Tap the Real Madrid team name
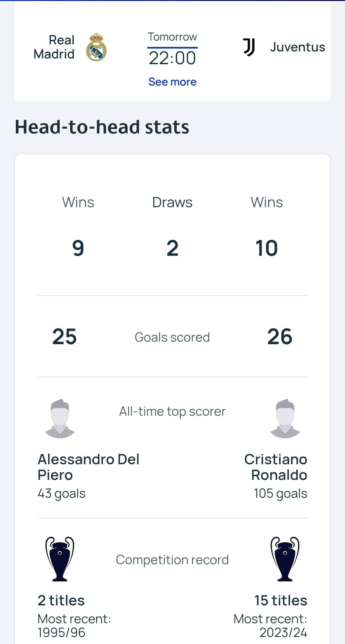The width and height of the screenshot is (345, 644). (54, 47)
